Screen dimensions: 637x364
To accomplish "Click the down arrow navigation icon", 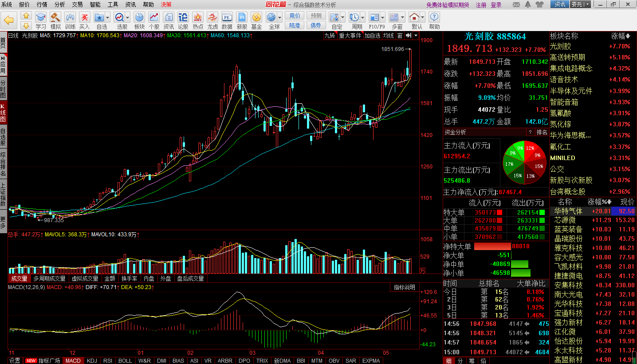I will [26, 25].
